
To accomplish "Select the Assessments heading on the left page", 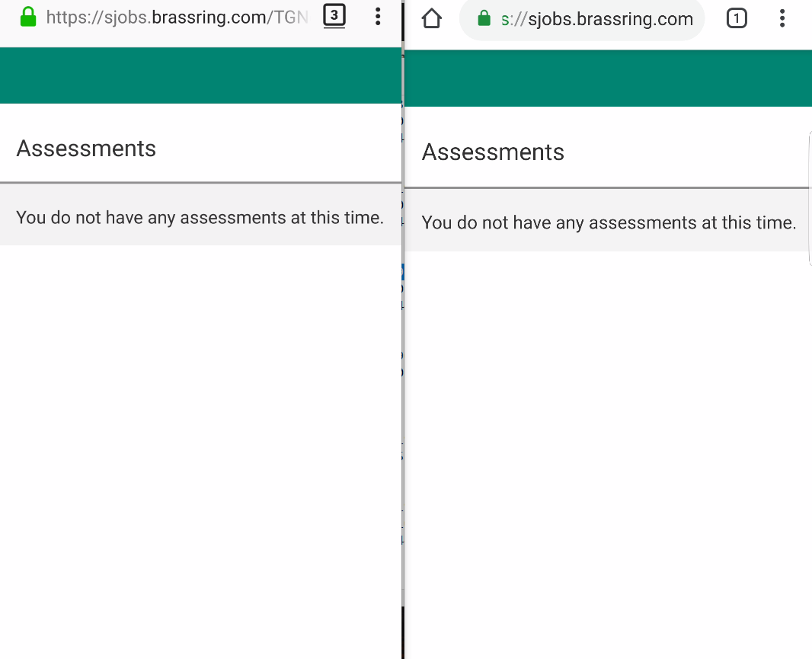I will (x=86, y=148).
